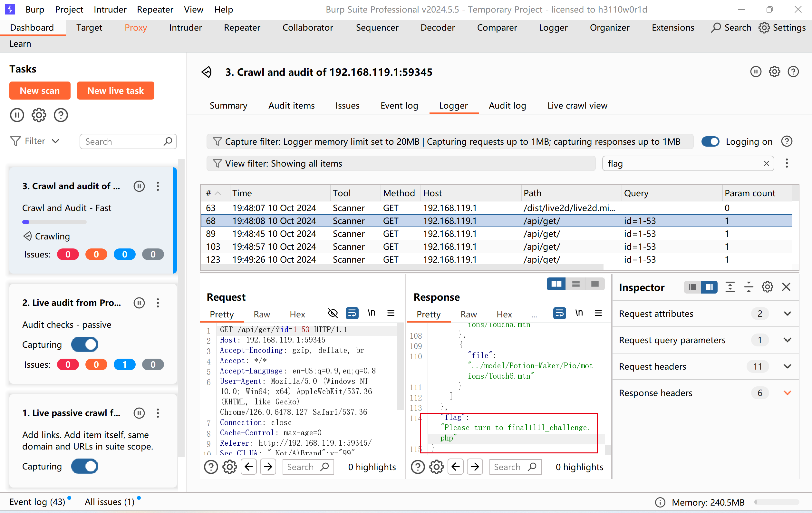Toggle line wrap in Request editor

[352, 313]
